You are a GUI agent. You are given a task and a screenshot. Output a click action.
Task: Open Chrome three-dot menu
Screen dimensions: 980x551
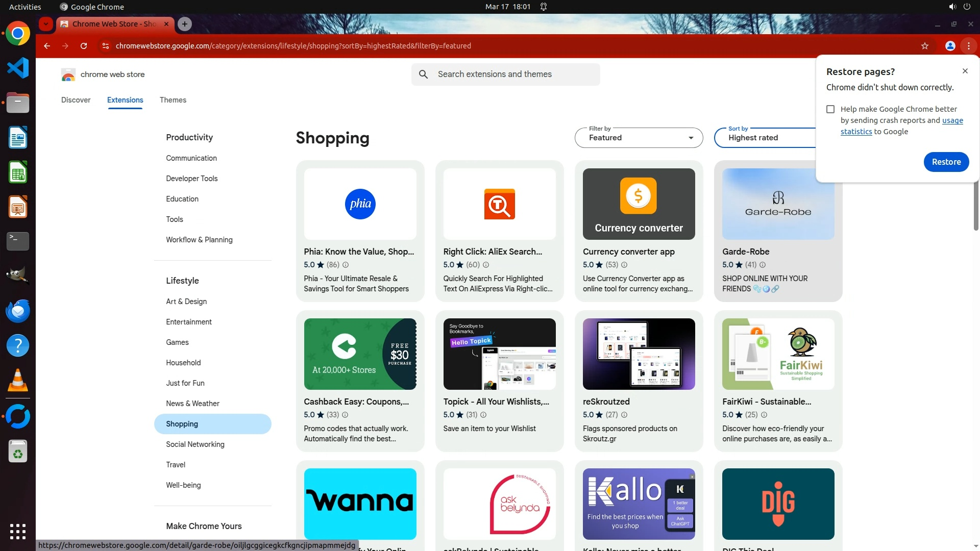point(968,46)
